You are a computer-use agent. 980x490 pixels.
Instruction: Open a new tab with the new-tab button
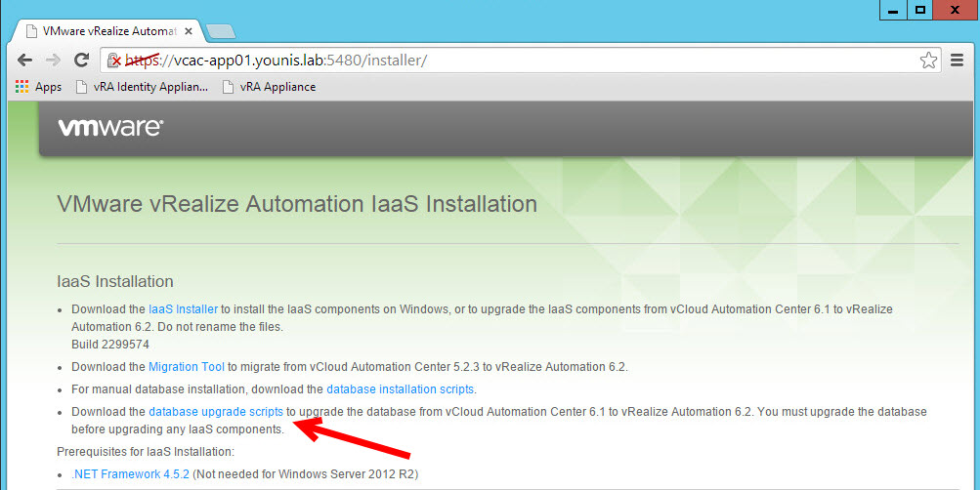[x=221, y=31]
